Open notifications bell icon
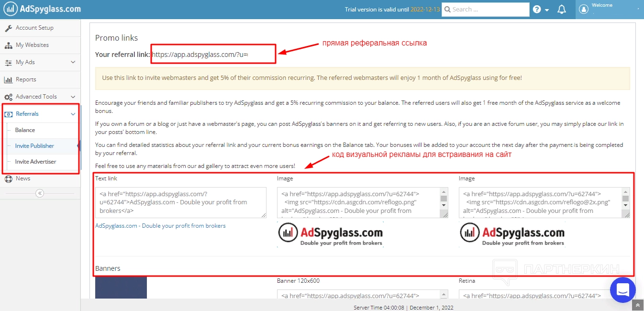This screenshot has width=644, height=311. click(x=562, y=10)
